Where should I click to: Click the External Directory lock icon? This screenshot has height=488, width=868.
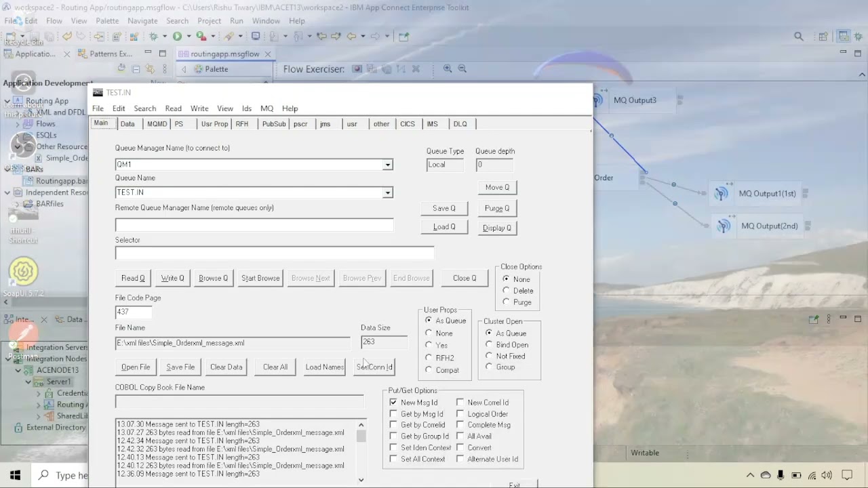click(x=18, y=428)
